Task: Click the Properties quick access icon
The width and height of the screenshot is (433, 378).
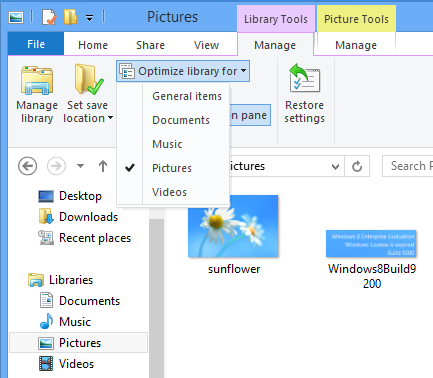Action: 49,17
